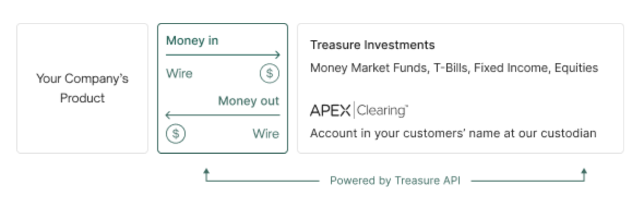Click the right-pointing Money in arrow
The image size is (644, 205).
pos(223,55)
